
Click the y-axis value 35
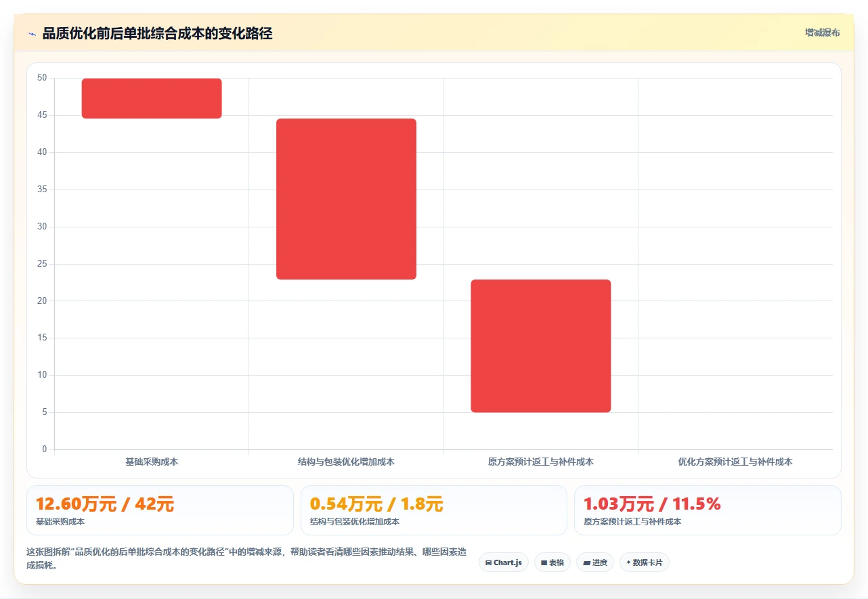click(42, 190)
